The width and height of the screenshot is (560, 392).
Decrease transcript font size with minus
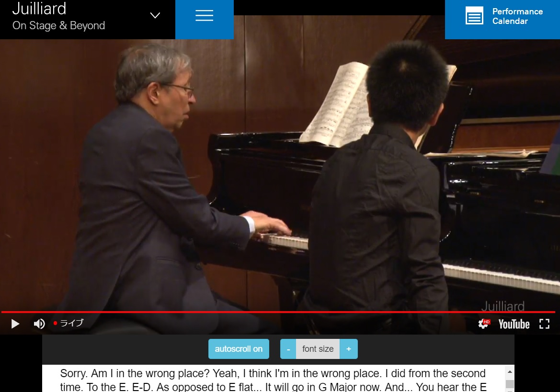tap(288, 349)
